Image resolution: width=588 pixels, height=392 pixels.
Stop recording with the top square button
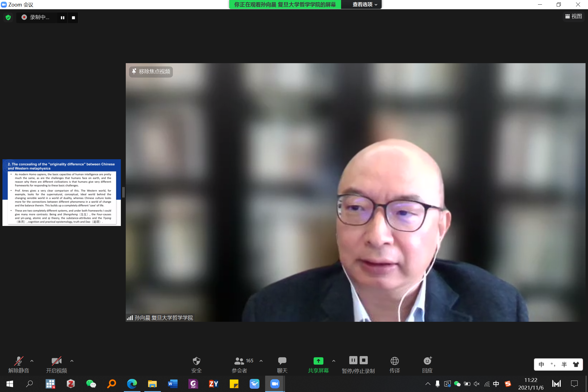73,18
